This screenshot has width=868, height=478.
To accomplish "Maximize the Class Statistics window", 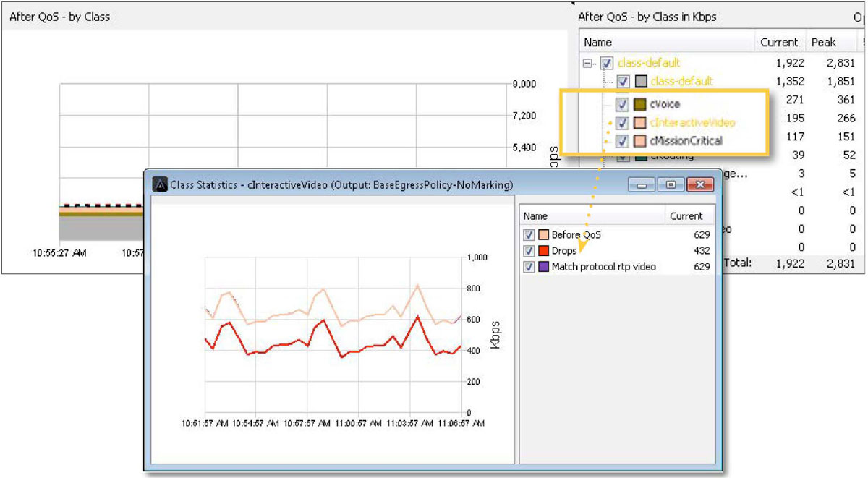I will (x=671, y=185).
